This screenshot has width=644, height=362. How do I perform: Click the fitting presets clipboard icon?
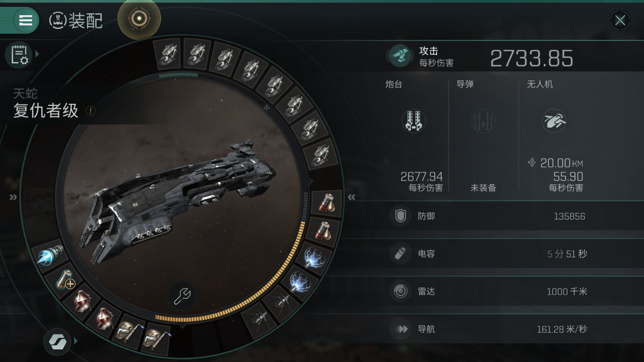coord(19,55)
